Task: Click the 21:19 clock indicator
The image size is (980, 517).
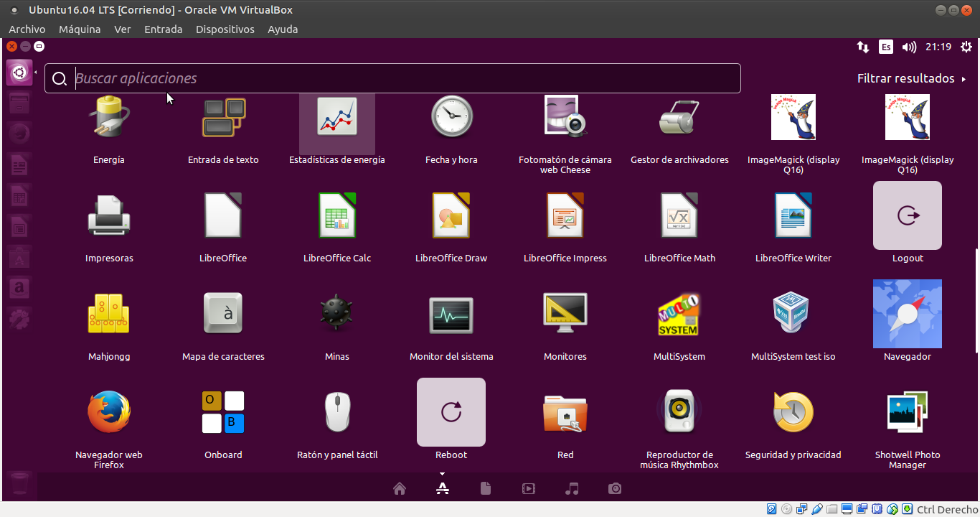Action: [938, 47]
